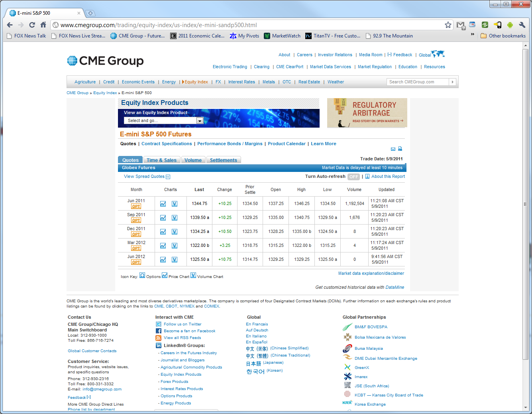Reload the current page

[32, 25]
